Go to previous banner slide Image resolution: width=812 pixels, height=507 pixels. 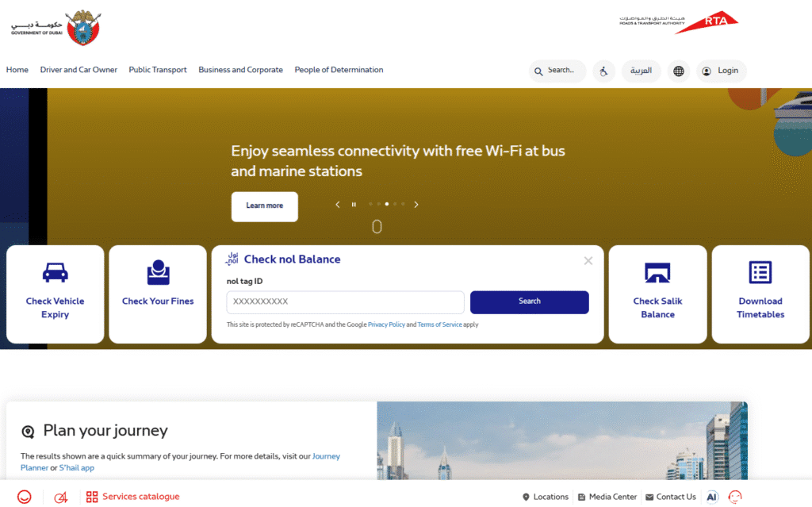(x=338, y=204)
